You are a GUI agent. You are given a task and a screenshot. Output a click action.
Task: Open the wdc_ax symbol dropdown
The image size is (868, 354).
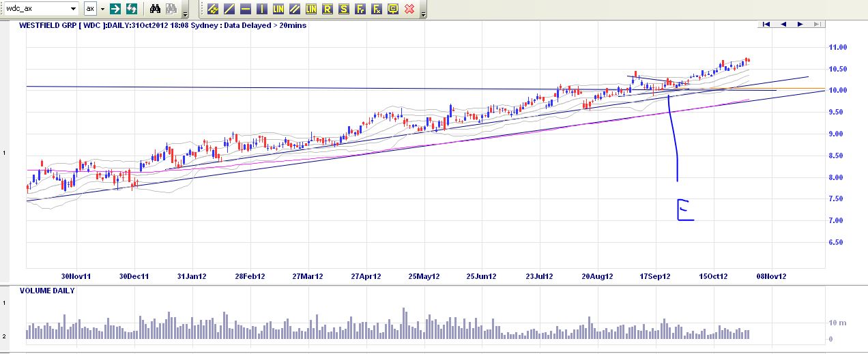tap(74, 9)
